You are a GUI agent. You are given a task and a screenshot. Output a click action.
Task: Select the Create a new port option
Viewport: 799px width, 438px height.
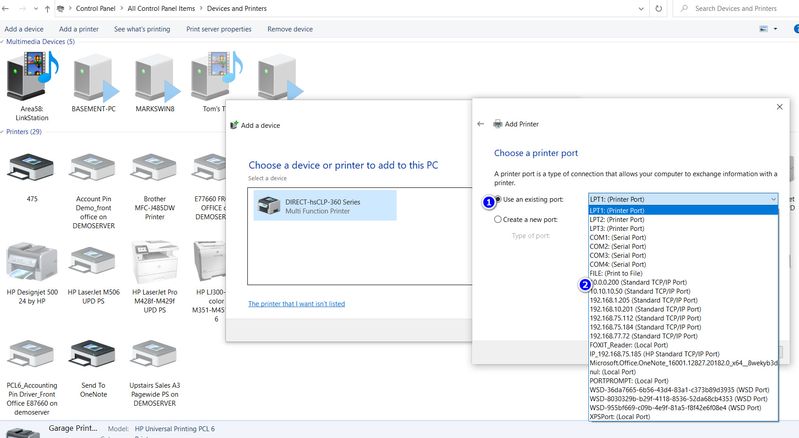point(499,219)
